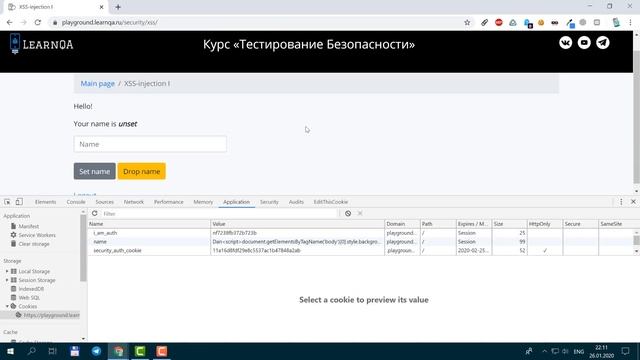Viewport: 640px width, 360px height.
Task: Select Web SQL in Storage section
Action: 29,298
